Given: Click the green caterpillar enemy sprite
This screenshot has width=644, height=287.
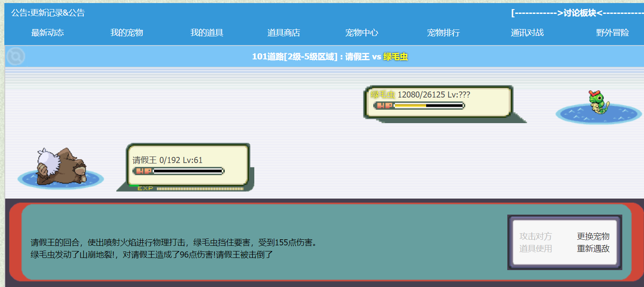Looking at the screenshot, I should click(598, 103).
